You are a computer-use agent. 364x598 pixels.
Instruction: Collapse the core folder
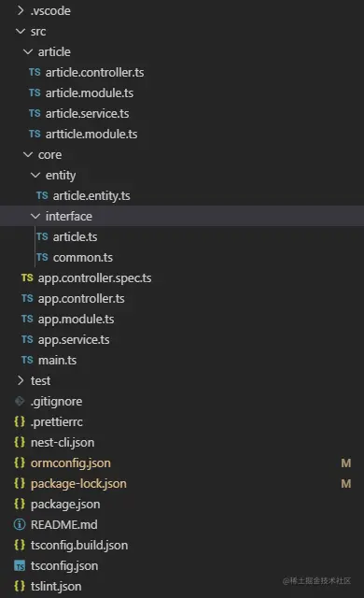pos(28,154)
